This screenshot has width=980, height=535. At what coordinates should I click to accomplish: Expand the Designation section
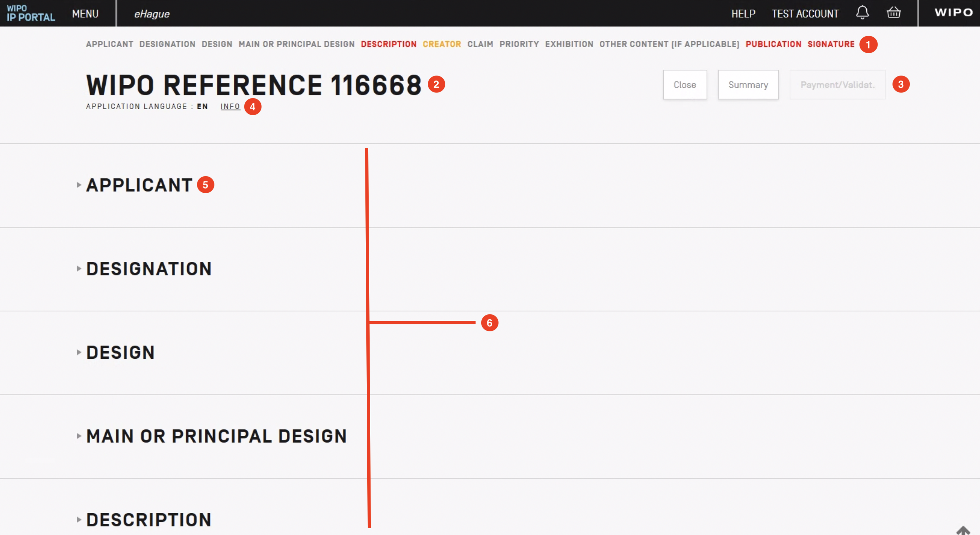tap(79, 269)
